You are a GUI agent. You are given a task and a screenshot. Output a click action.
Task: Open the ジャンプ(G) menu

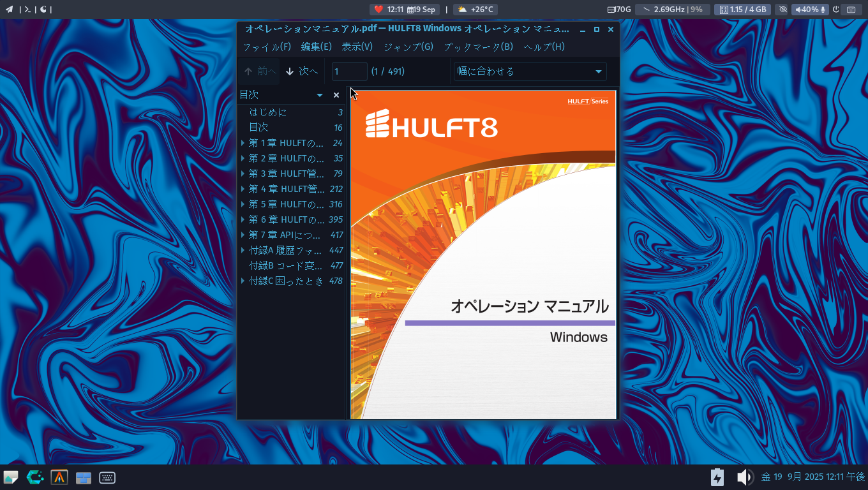point(408,47)
